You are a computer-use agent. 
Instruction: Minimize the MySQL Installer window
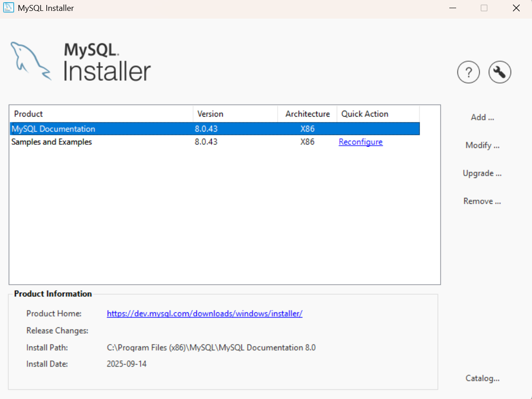[452, 8]
